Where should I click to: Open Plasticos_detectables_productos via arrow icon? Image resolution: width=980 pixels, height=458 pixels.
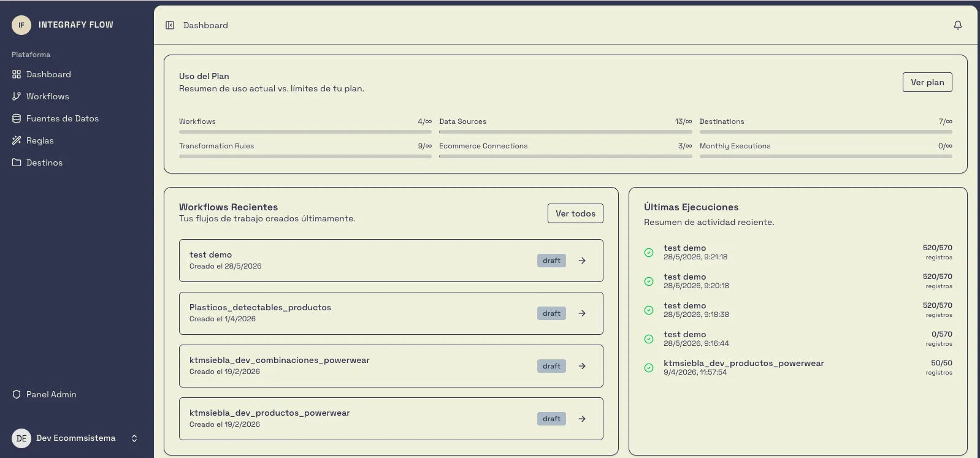click(582, 313)
